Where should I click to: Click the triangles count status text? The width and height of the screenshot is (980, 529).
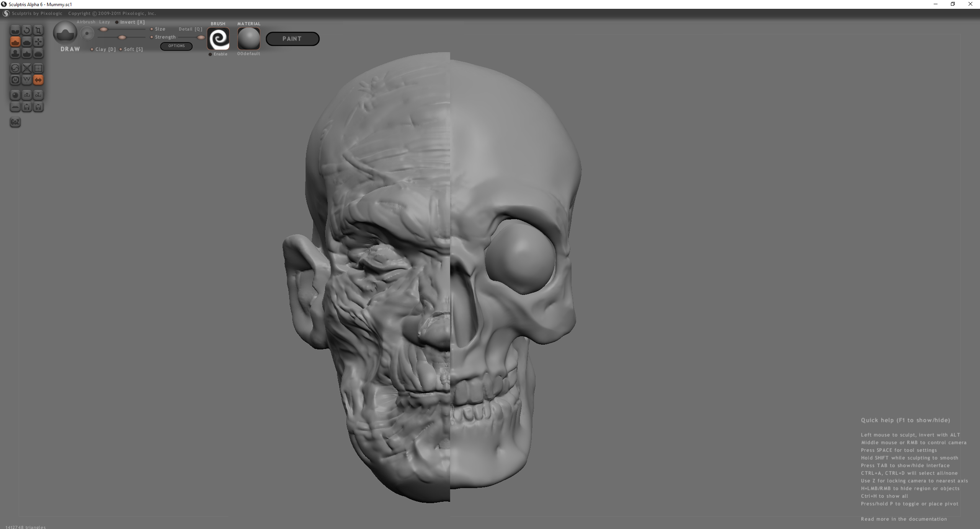coord(25,527)
